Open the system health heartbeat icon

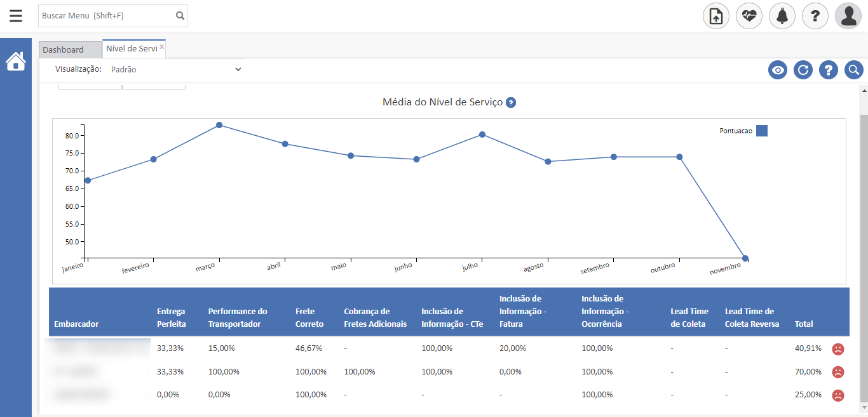[749, 16]
